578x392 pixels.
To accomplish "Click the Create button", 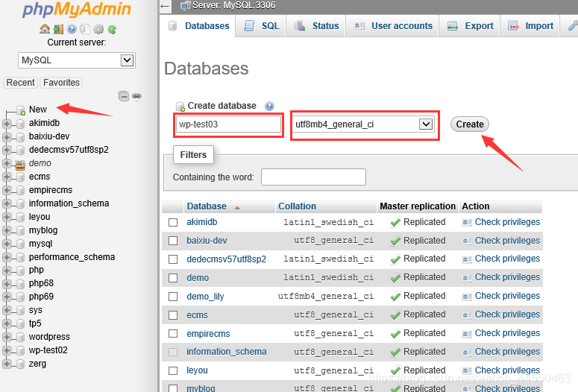I will 470,124.
